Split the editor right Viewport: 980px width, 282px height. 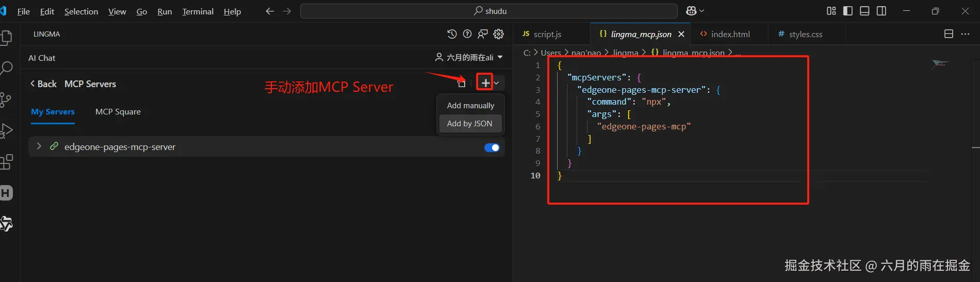point(949,34)
